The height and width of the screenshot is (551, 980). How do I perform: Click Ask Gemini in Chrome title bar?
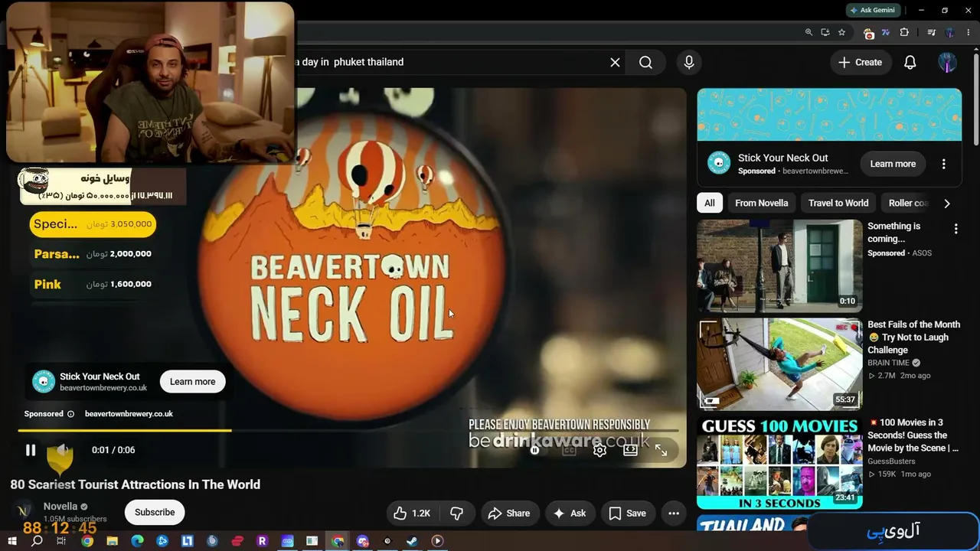click(x=872, y=10)
